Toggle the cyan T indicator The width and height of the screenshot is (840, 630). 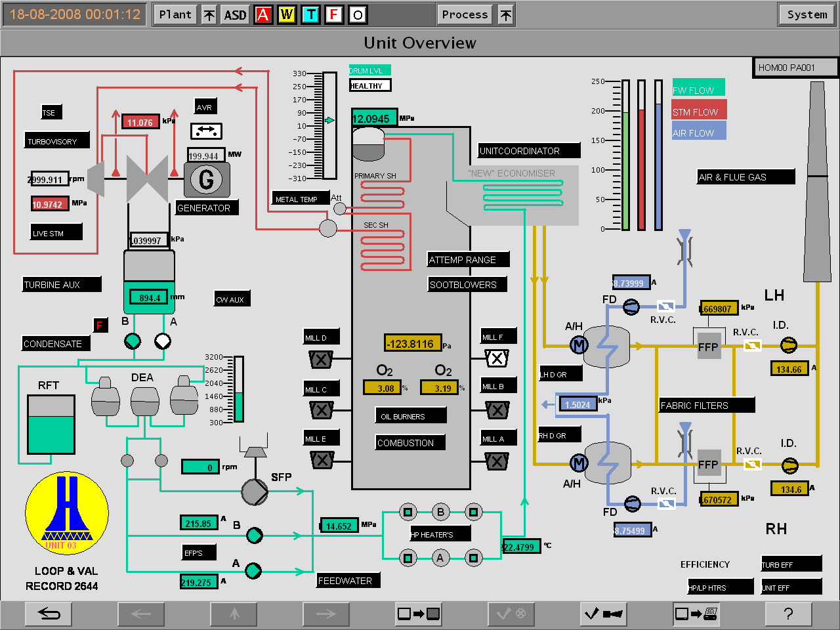tap(310, 14)
